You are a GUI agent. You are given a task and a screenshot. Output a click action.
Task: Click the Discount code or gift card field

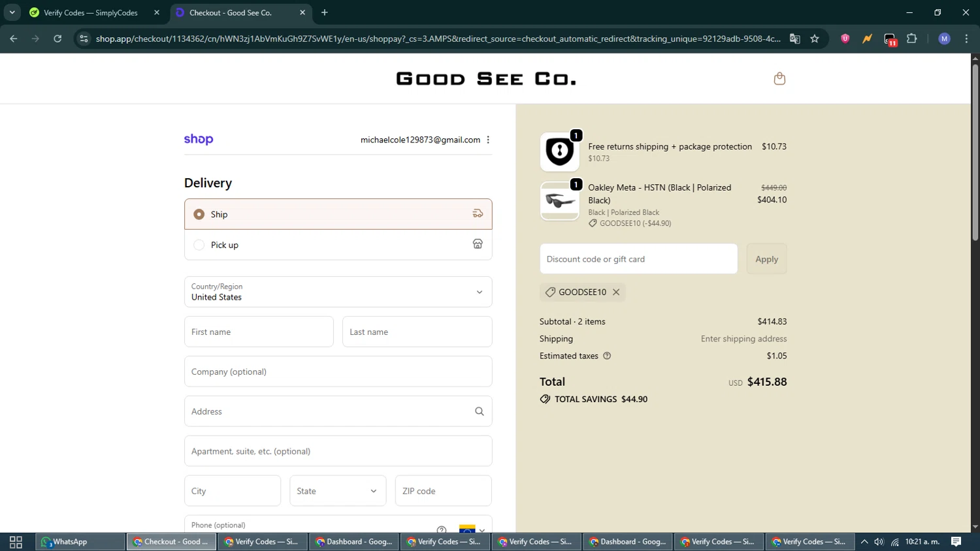pos(638,259)
